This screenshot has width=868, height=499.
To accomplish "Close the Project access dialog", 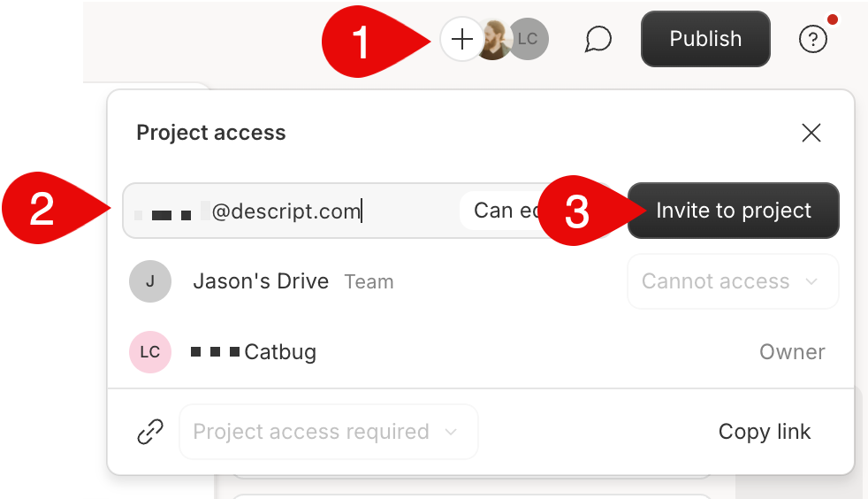I will pyautogui.click(x=811, y=133).
